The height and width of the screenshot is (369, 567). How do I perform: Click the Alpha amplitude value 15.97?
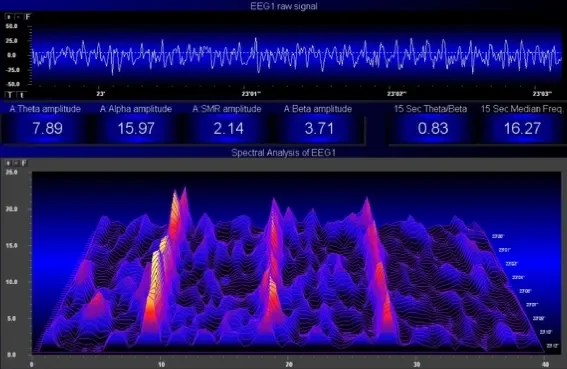click(x=136, y=128)
